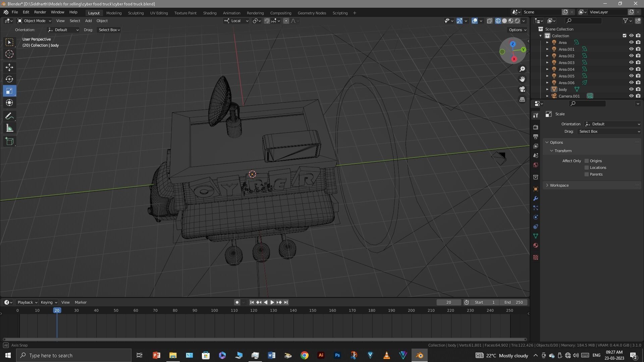Select the Move tool

coord(9,67)
